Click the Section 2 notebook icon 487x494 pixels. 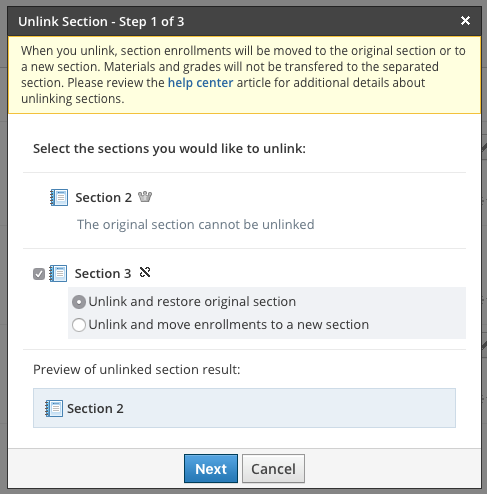59,197
